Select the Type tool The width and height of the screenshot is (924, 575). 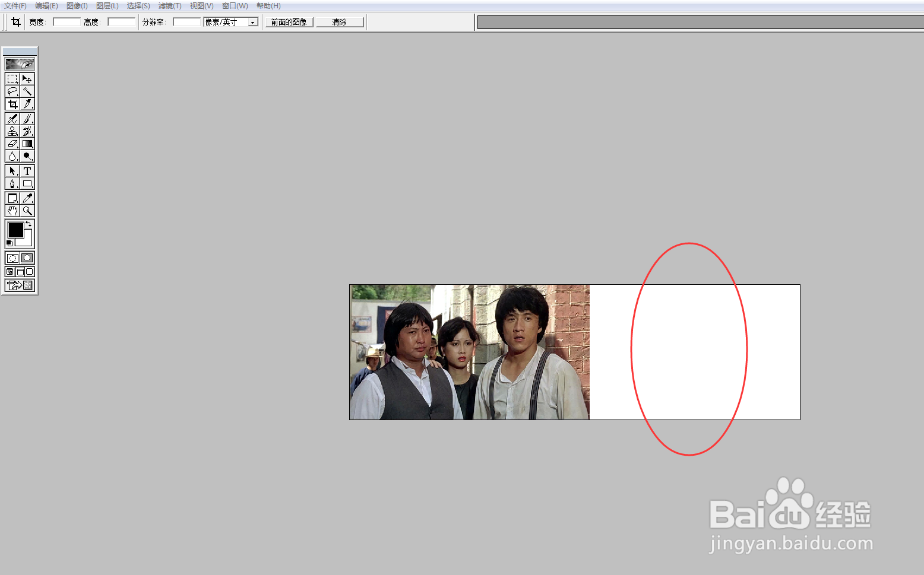[27, 171]
